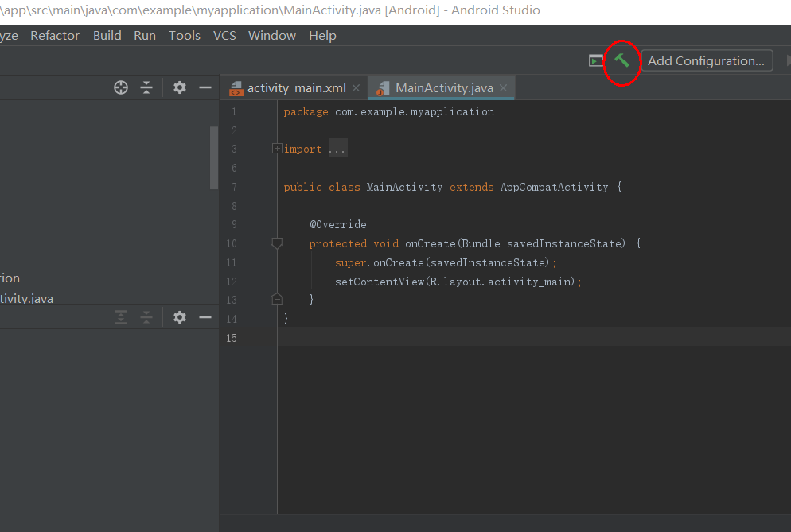Click the Expand All icon in the lower panel

121,317
